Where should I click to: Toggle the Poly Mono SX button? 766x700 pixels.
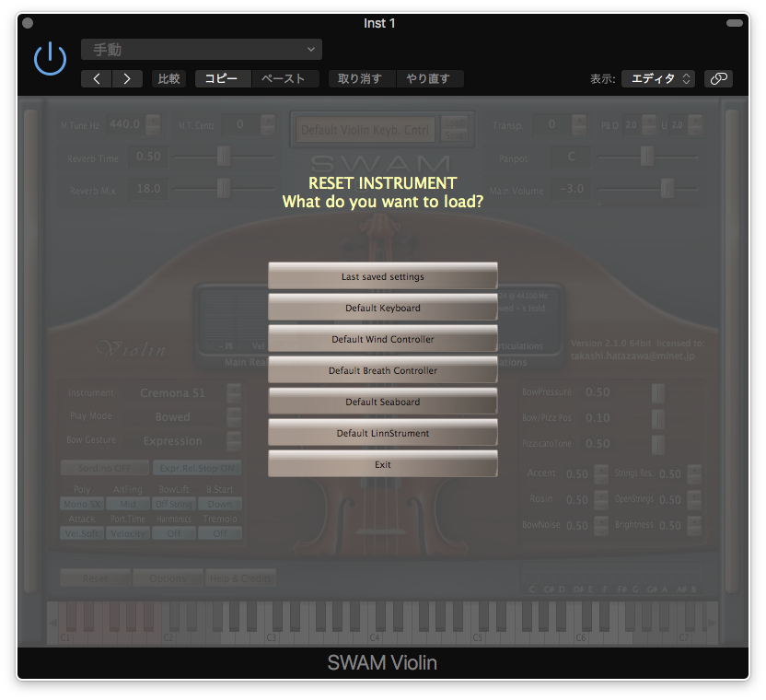click(x=82, y=504)
